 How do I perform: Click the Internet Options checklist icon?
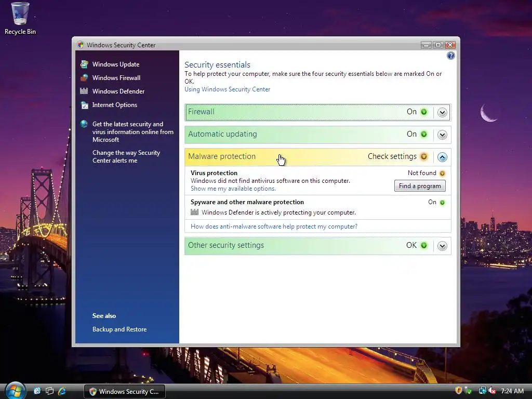pos(85,105)
